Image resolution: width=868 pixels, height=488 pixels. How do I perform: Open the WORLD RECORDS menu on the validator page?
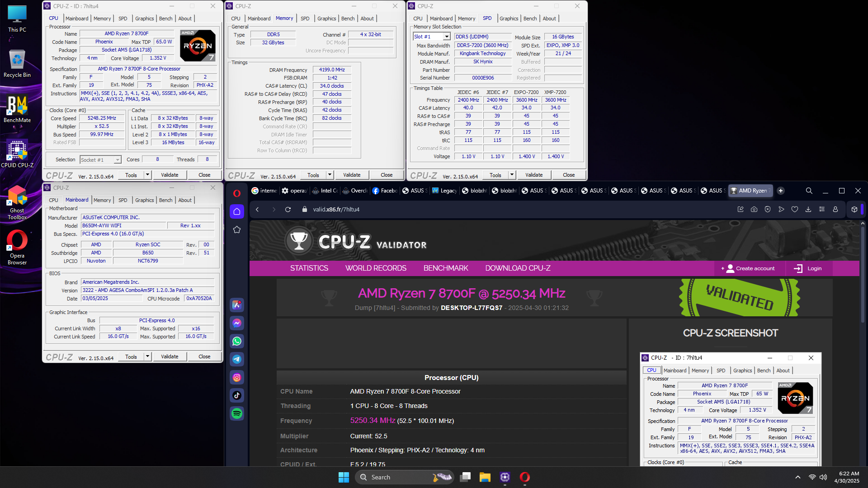[376, 268]
